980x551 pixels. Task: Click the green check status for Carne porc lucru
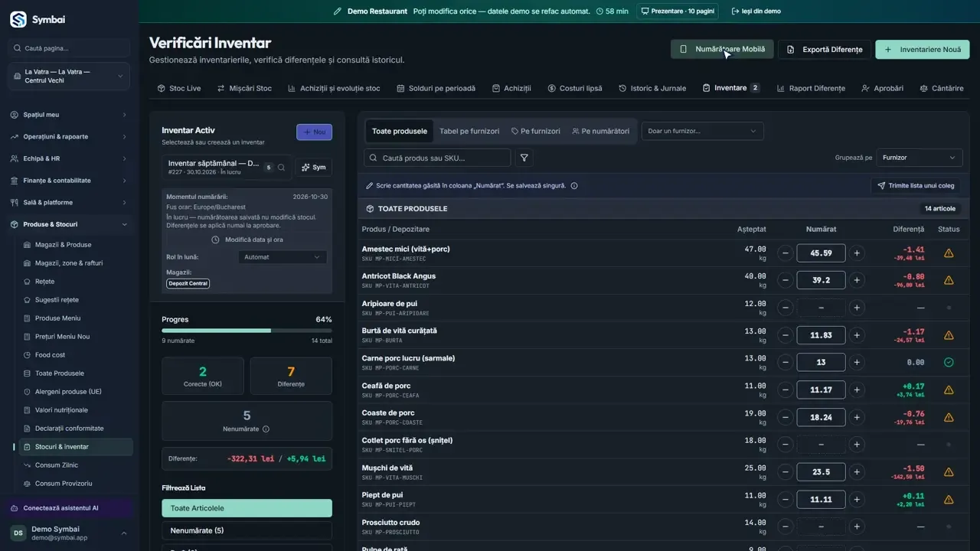point(949,362)
